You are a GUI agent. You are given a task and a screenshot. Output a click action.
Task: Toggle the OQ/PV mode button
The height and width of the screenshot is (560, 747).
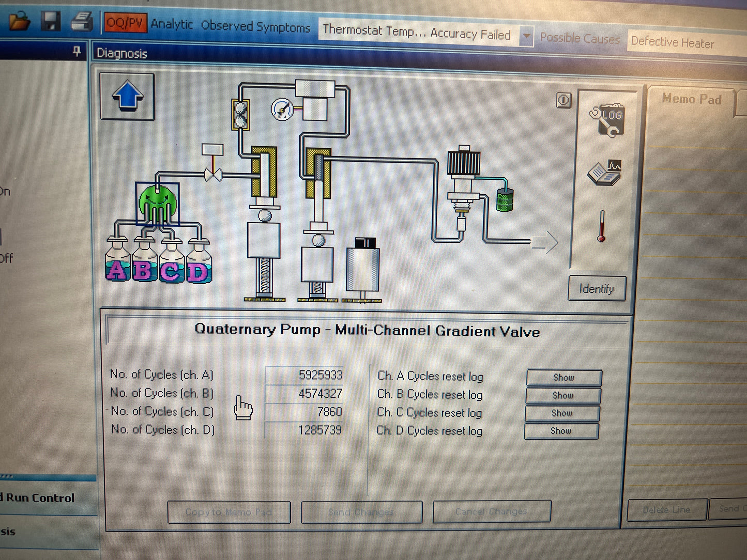[125, 23]
